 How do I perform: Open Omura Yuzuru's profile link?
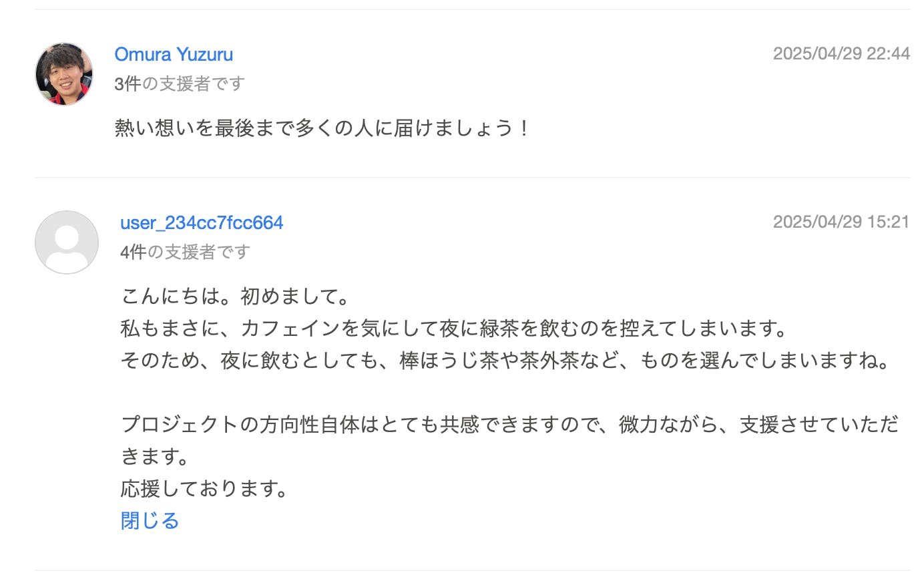click(x=174, y=54)
